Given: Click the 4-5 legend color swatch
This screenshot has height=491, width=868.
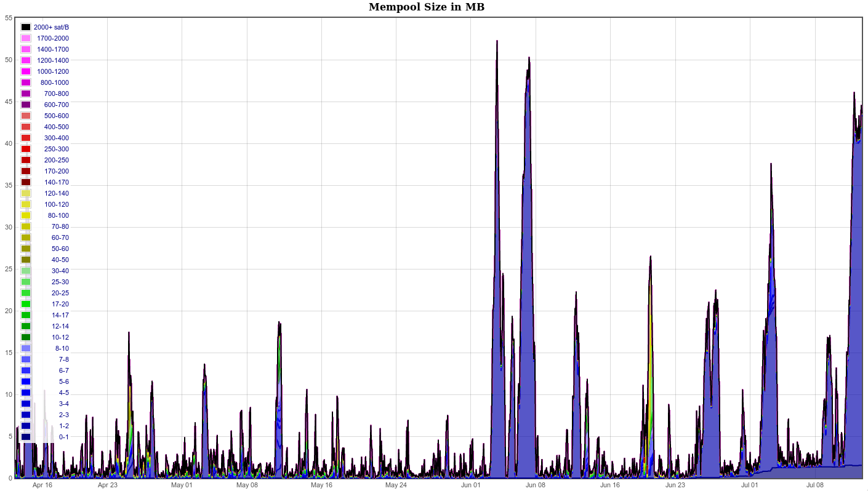Looking at the screenshot, I should (x=26, y=393).
